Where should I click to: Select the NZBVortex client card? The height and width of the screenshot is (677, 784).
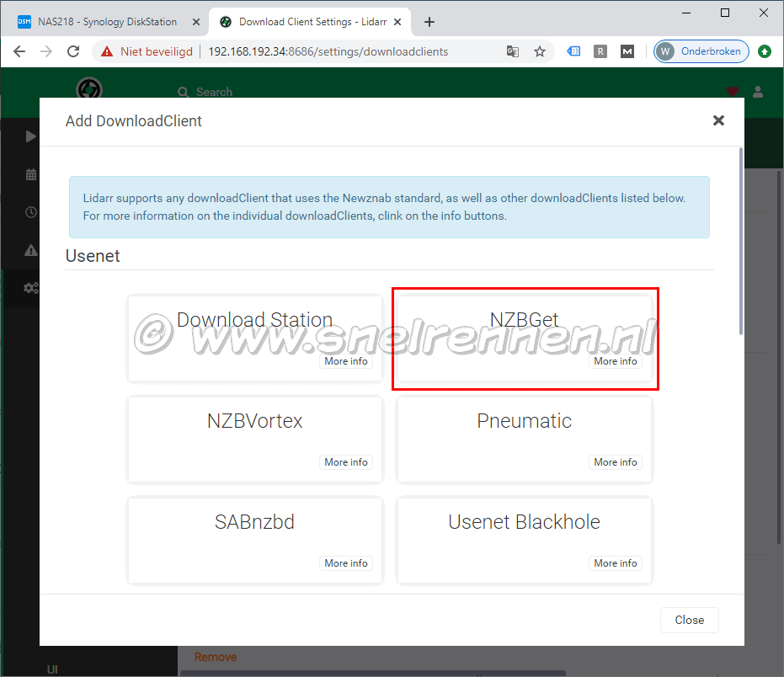pos(255,440)
